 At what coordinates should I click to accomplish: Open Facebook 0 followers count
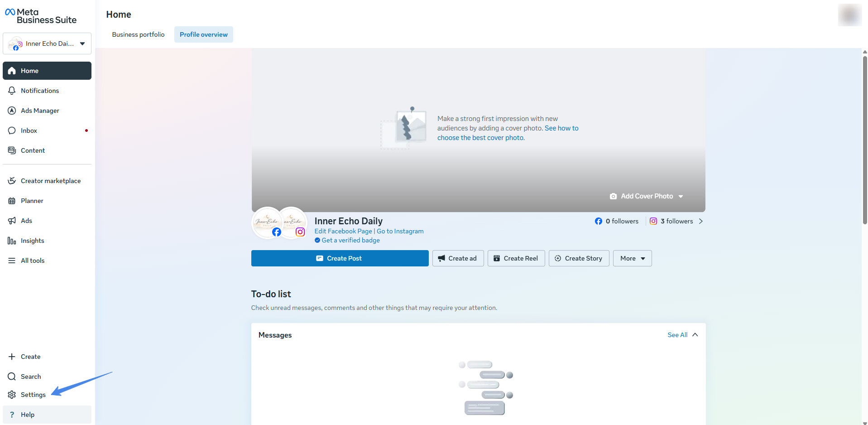pyautogui.click(x=617, y=221)
